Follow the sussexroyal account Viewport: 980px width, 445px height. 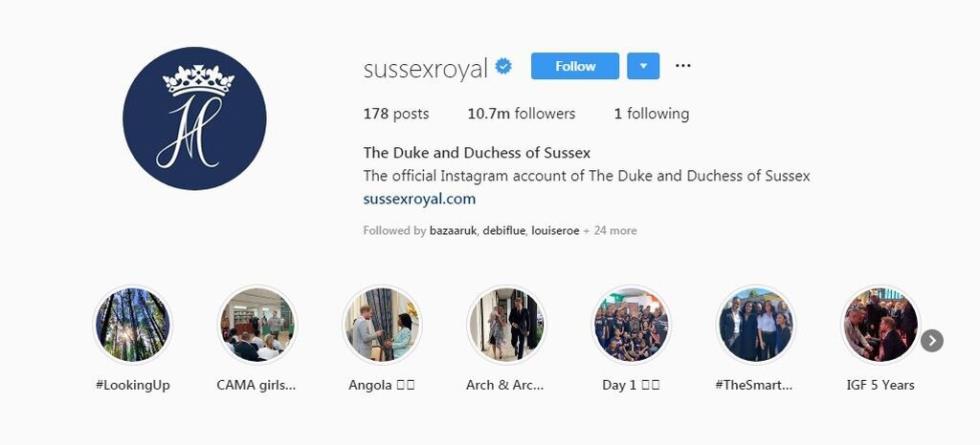pos(575,66)
